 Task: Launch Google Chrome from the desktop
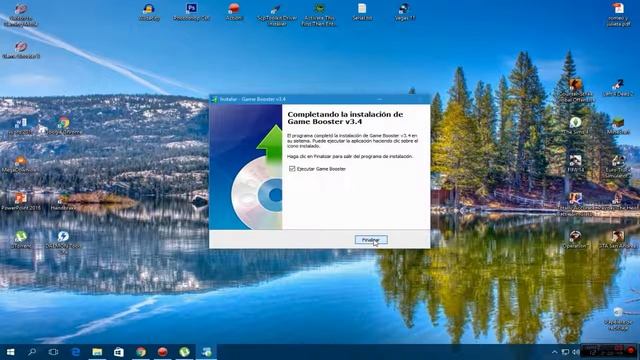64,126
